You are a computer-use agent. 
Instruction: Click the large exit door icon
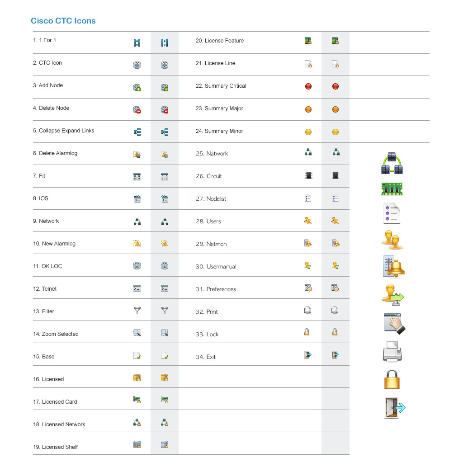click(x=394, y=408)
